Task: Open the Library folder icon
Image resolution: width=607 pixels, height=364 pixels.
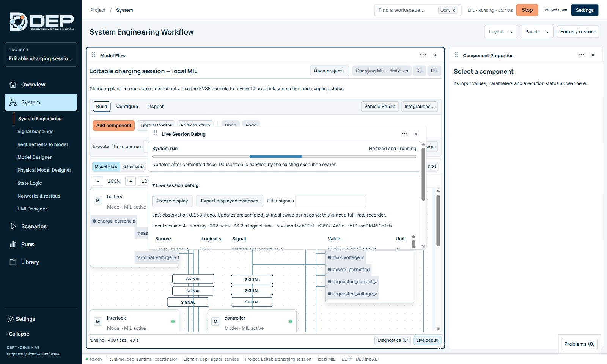Action: point(13,262)
